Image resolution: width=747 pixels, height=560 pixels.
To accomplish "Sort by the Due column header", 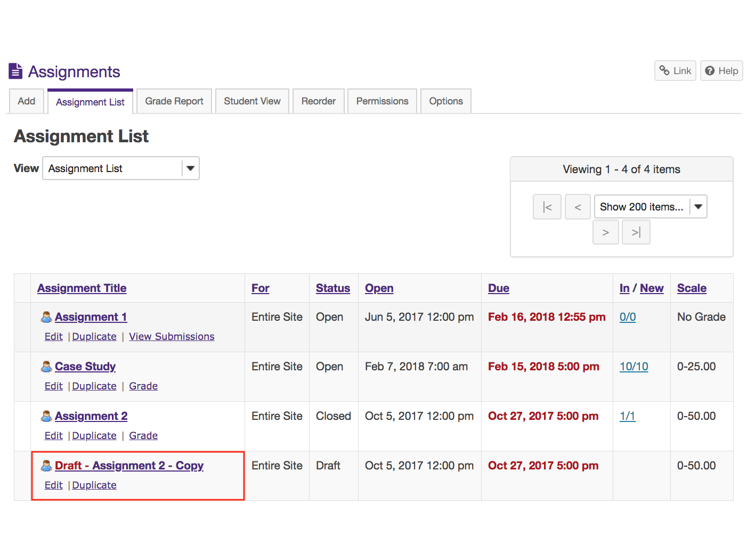I will tap(498, 288).
